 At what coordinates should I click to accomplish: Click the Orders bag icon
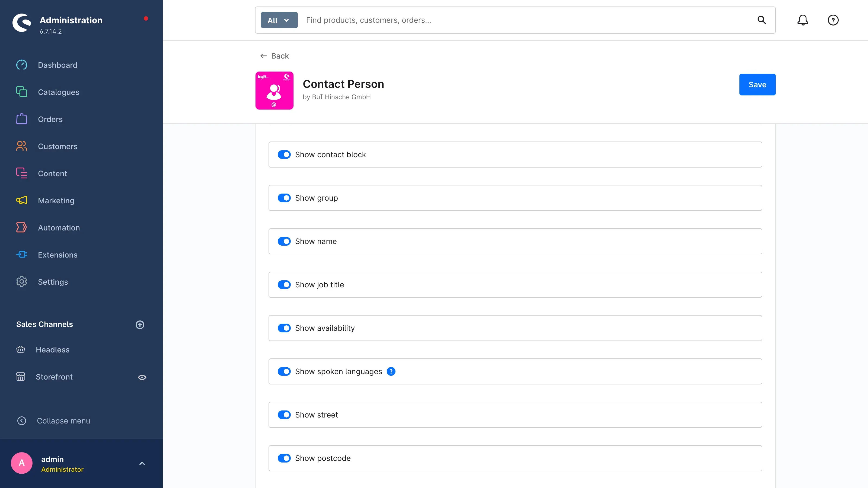click(22, 119)
